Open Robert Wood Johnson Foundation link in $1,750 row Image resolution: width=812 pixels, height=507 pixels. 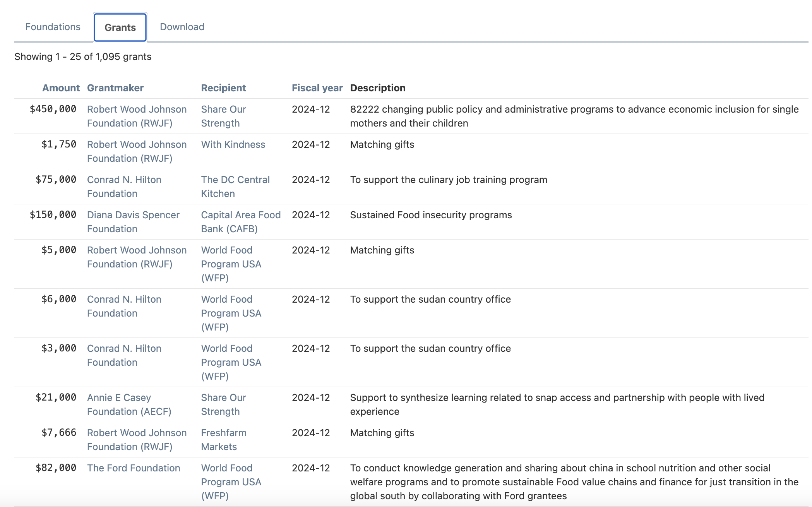pyautogui.click(x=137, y=151)
